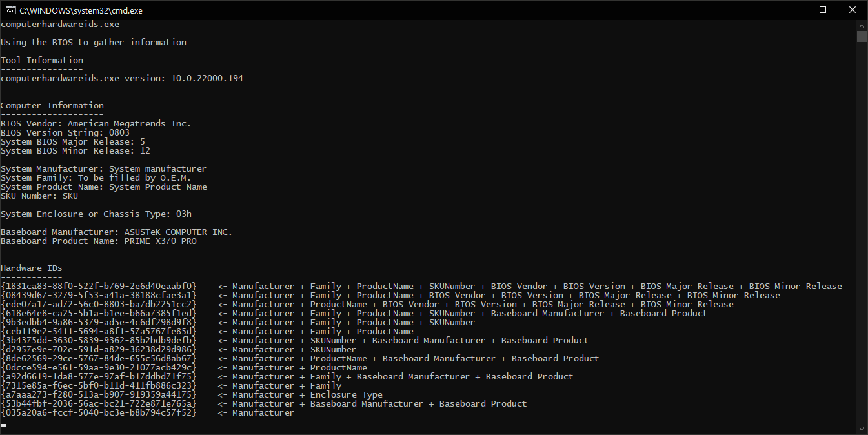Click 'System Product Name: System Product Name' line
Image resolution: width=868 pixels, height=435 pixels.
tap(104, 187)
